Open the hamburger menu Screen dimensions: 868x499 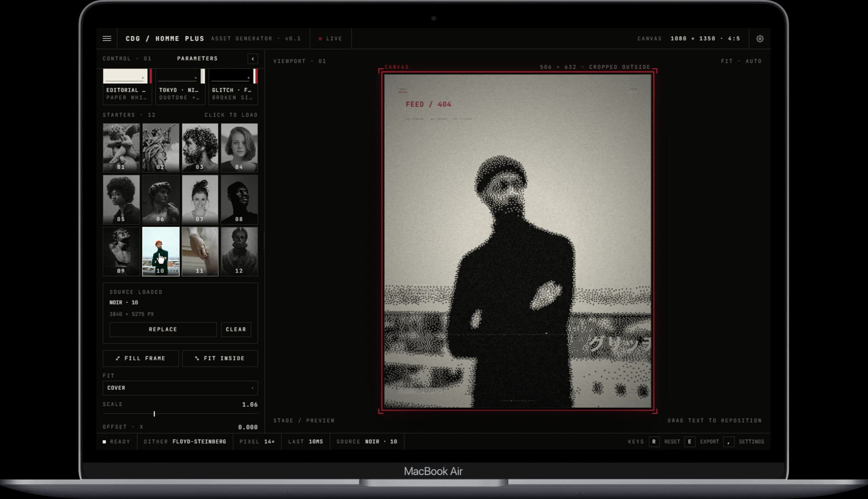click(x=107, y=39)
